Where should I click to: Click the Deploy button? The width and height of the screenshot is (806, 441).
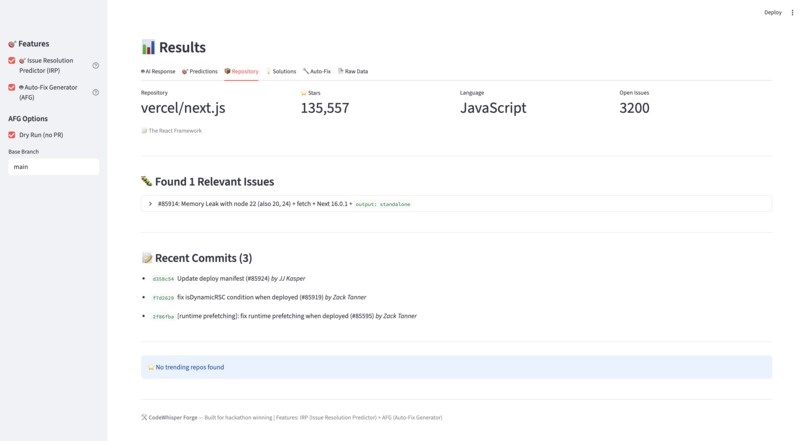pyautogui.click(x=773, y=12)
